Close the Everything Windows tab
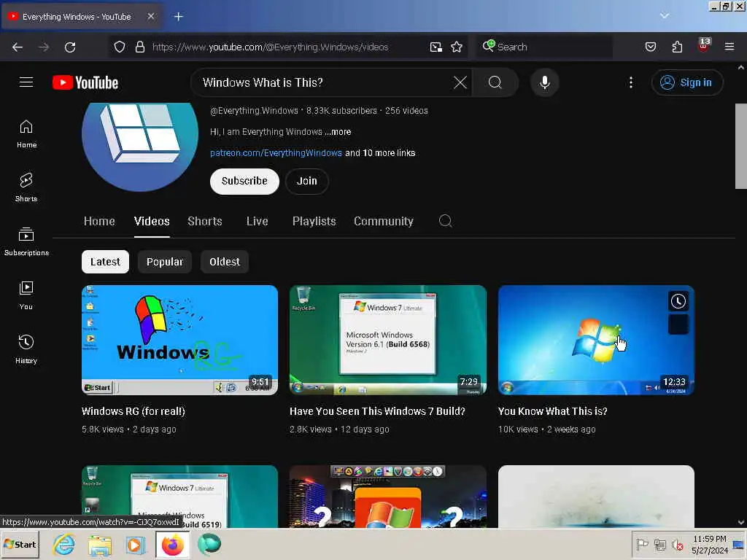Screen dimensions: 747x560 150,17
